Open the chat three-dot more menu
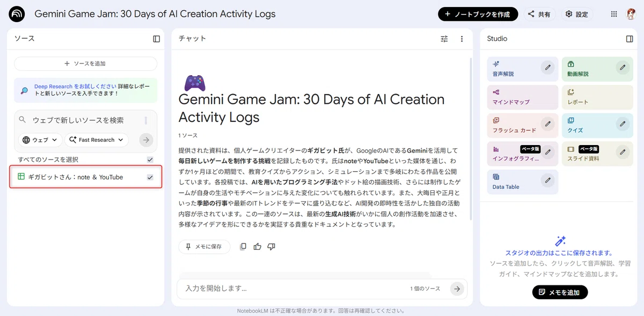 (x=462, y=39)
